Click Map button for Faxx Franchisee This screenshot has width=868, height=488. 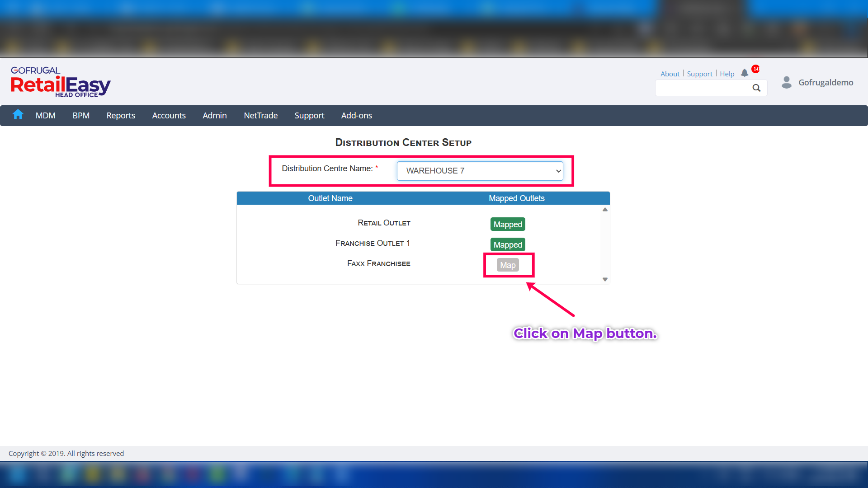pyautogui.click(x=508, y=265)
